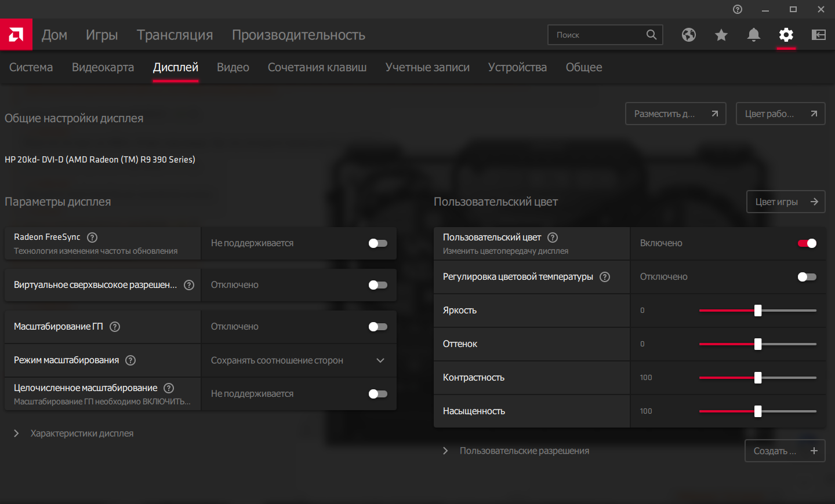Click the Яркость slider handle
The height and width of the screenshot is (504, 835).
click(x=758, y=311)
